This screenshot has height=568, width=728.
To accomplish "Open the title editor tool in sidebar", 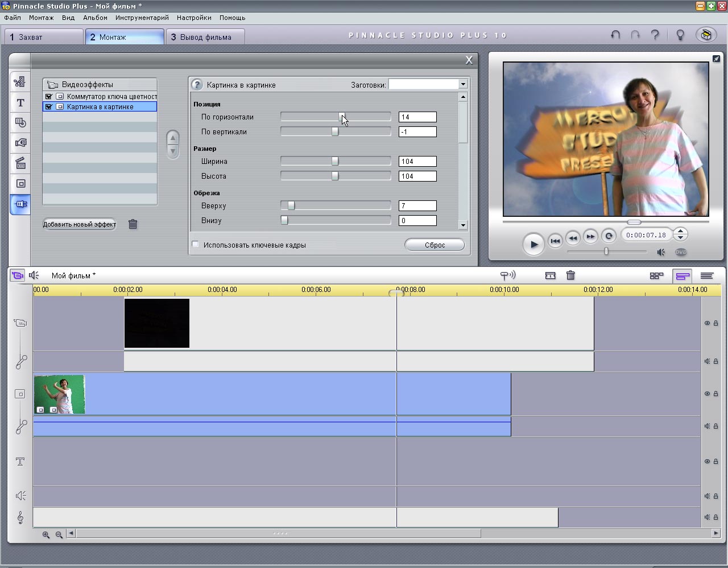I will click(x=20, y=102).
